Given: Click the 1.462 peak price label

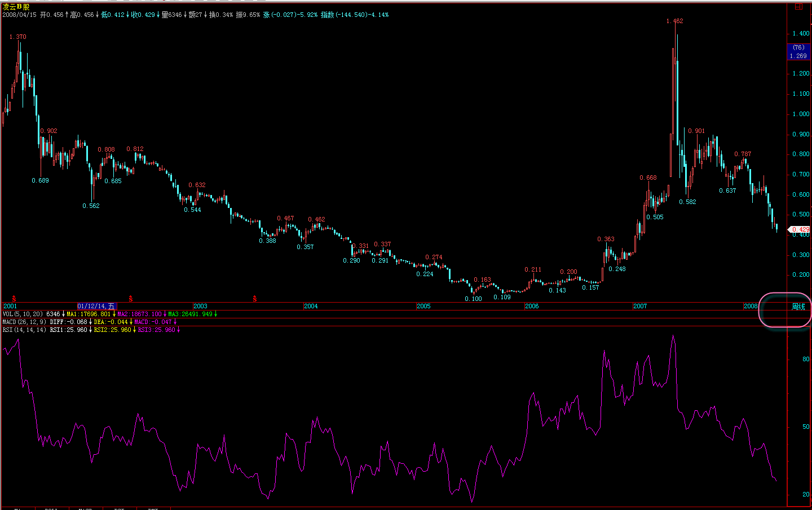Looking at the screenshot, I should coord(674,21).
